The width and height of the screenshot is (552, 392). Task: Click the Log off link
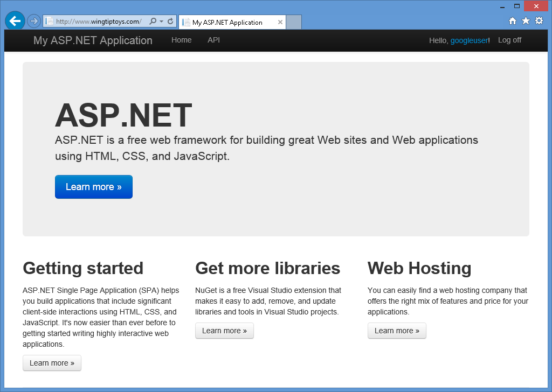coord(509,40)
